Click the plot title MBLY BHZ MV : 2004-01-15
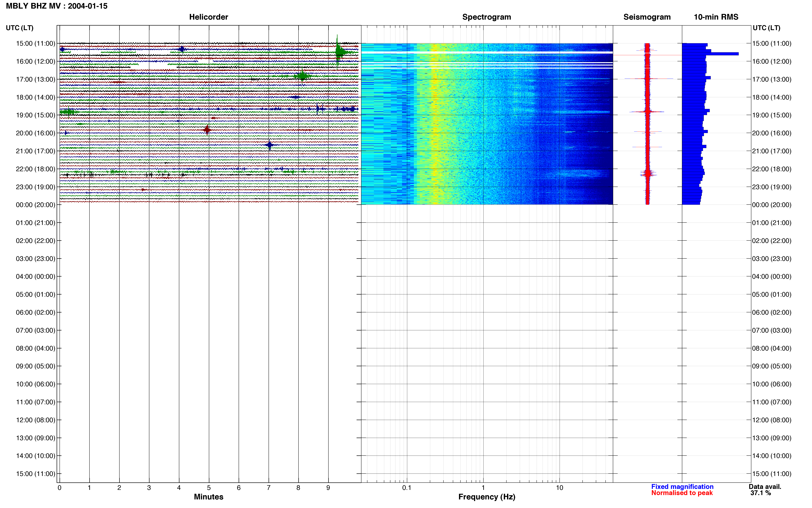Screen dimensions: 812x508 [x=57, y=6]
